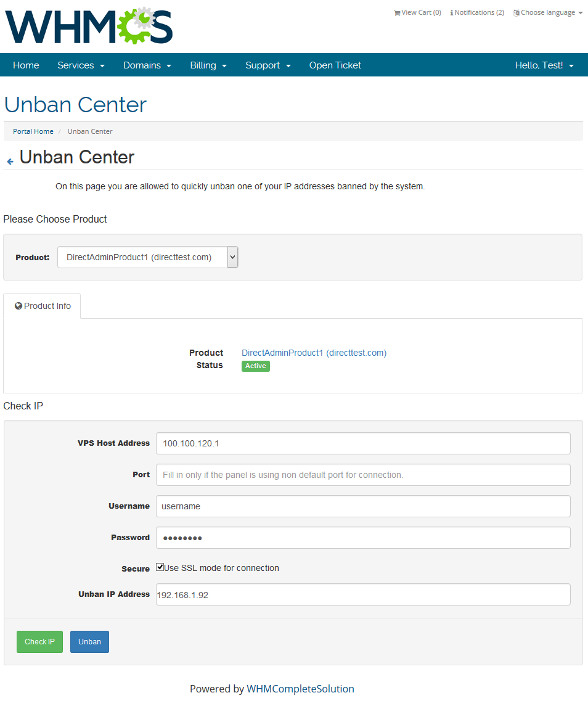This screenshot has height=706, width=588.
Task: Click the globe icon on Product Info
Action: (18, 306)
